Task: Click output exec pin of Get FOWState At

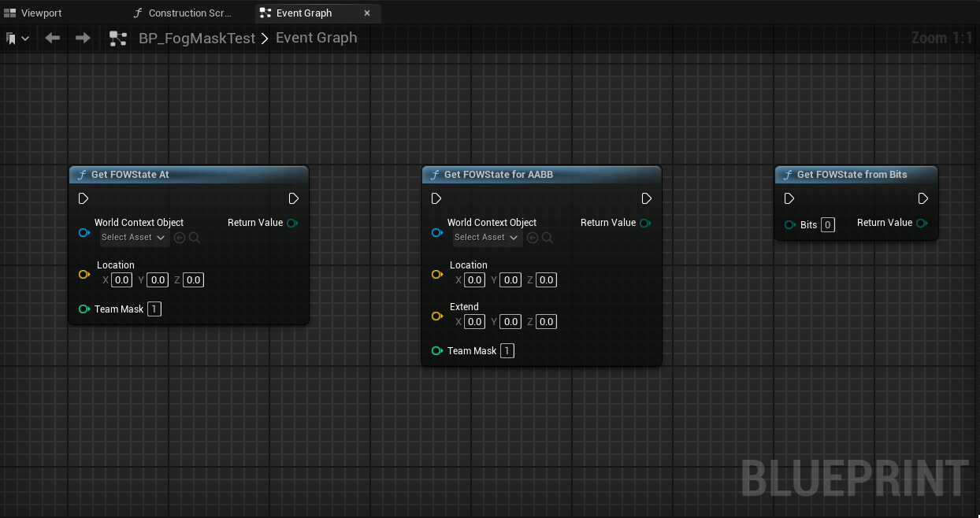Action: 294,198
